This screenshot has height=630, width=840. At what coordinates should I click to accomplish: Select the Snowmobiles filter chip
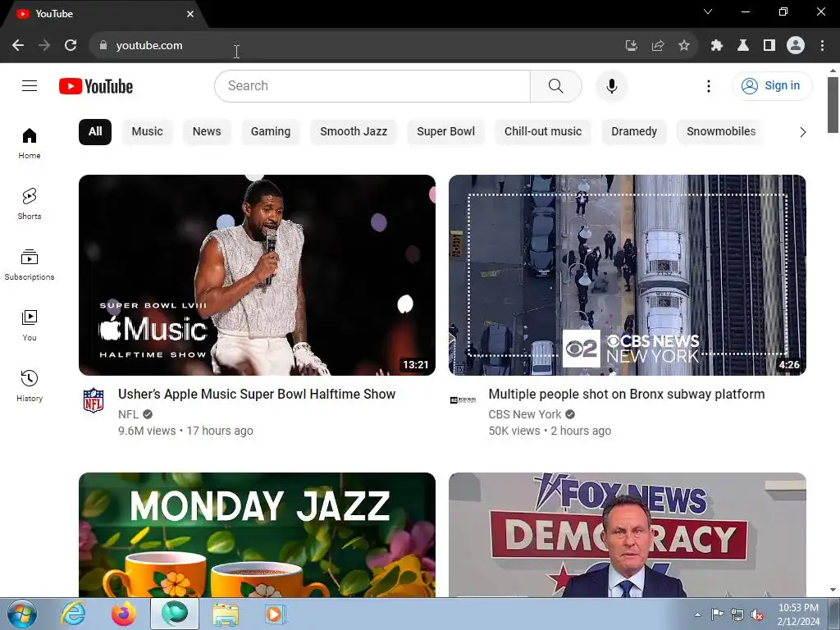[721, 132]
